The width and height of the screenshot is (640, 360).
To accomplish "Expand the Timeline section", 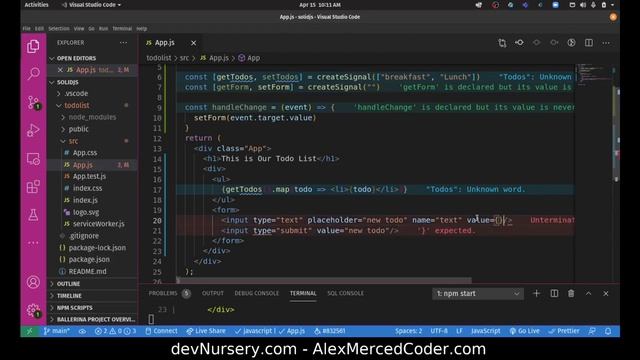I will (x=69, y=296).
